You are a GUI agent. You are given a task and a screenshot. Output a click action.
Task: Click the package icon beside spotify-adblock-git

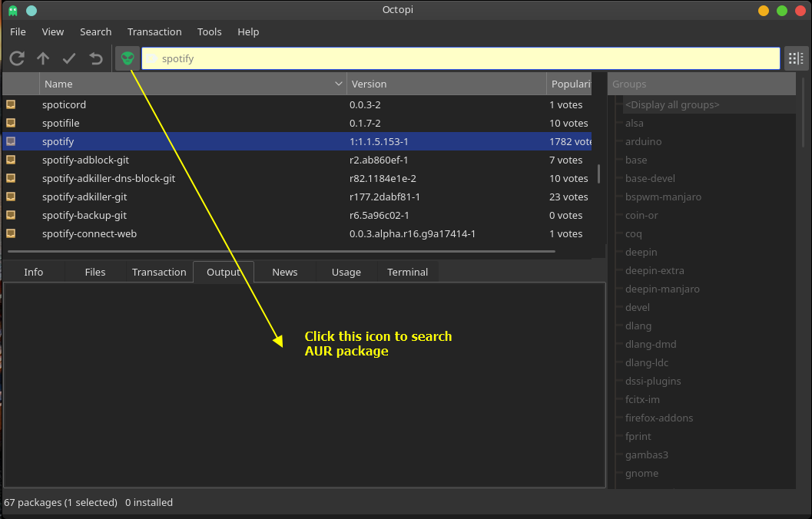(x=11, y=160)
